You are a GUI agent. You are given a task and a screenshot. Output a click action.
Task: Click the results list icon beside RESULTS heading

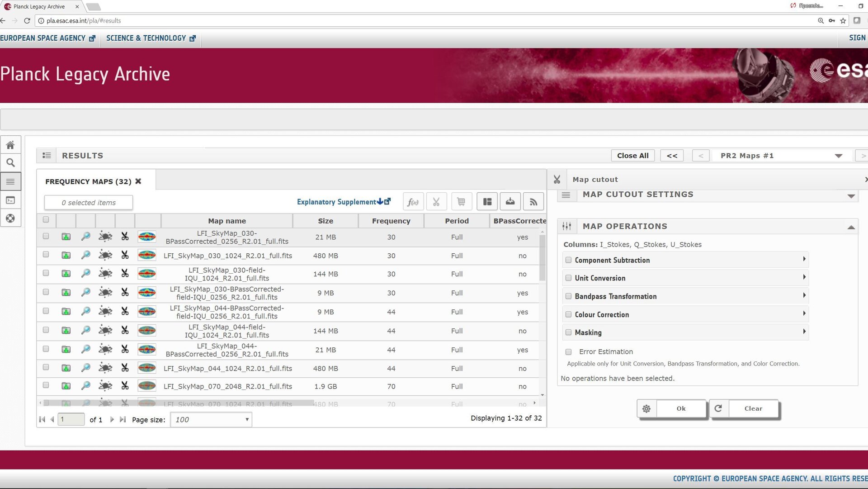coord(47,156)
